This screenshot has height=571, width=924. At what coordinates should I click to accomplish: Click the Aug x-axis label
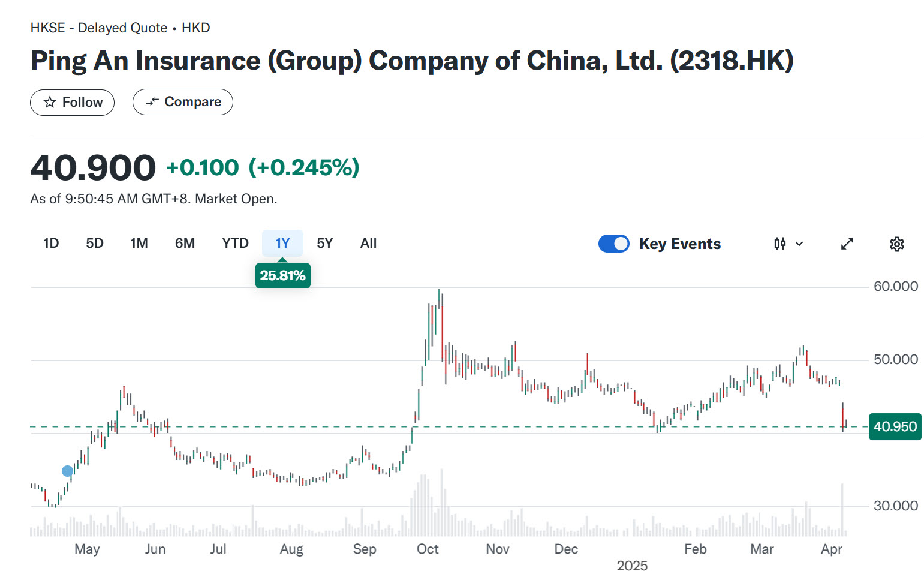pos(292,549)
